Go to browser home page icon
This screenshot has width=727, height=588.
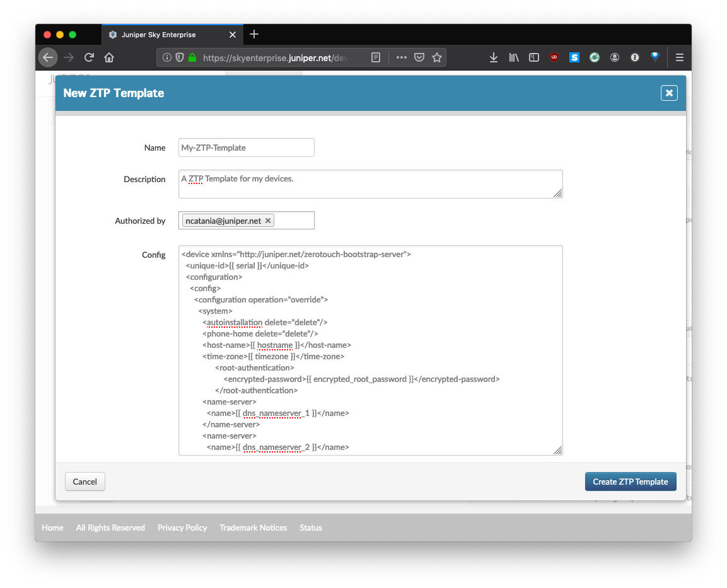pyautogui.click(x=109, y=57)
